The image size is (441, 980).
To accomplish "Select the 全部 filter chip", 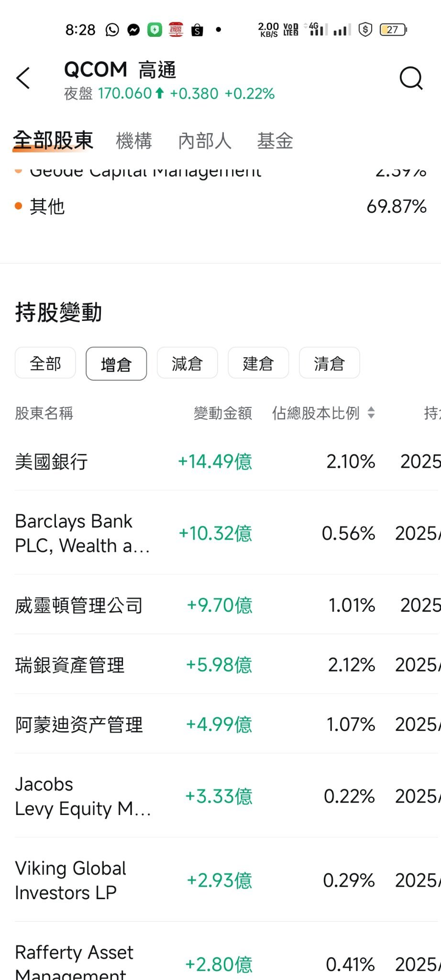I will click(45, 363).
